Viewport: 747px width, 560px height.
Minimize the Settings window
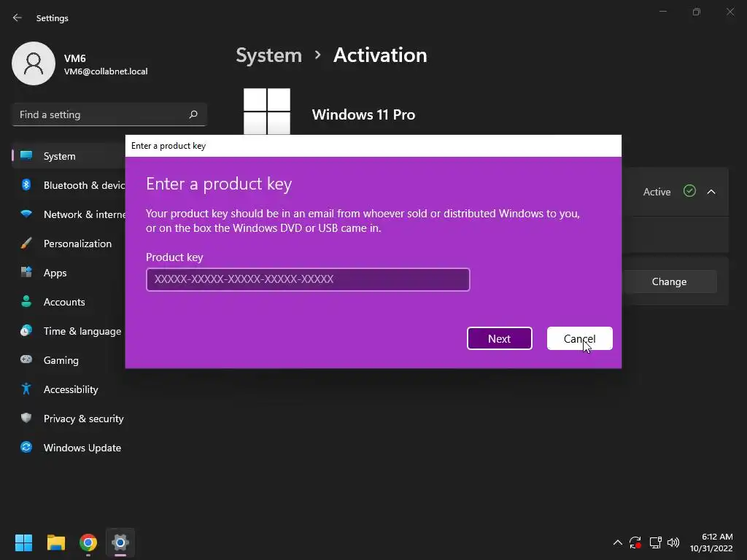pyautogui.click(x=662, y=12)
